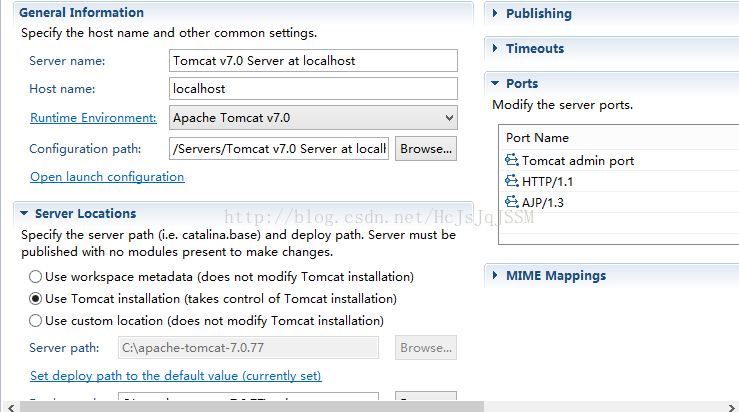Click the scrollbar right arrow

click(731, 407)
